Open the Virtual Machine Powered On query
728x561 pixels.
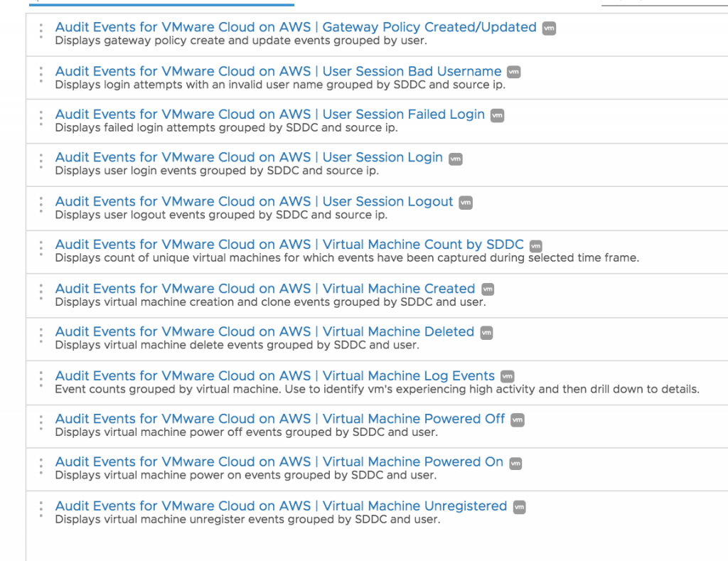279,462
